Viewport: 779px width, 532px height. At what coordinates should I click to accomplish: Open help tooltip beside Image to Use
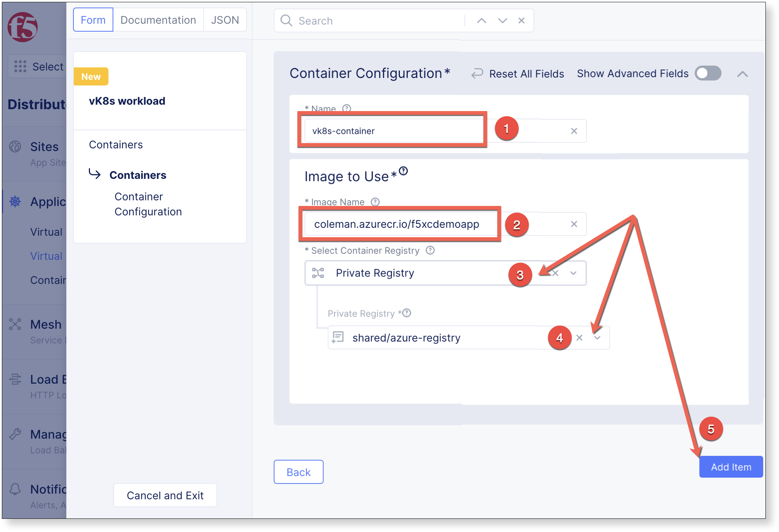(x=403, y=171)
